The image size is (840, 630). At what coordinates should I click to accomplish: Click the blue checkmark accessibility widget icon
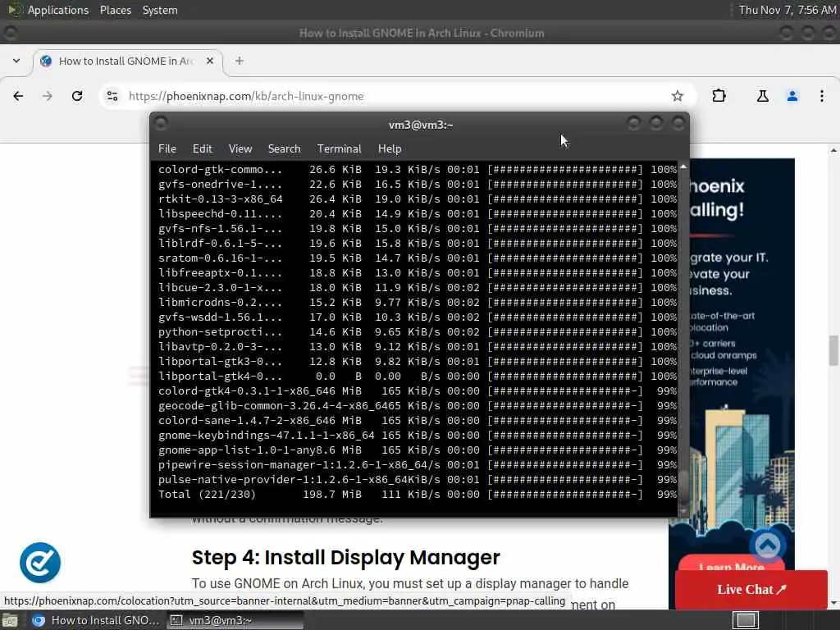click(x=40, y=563)
